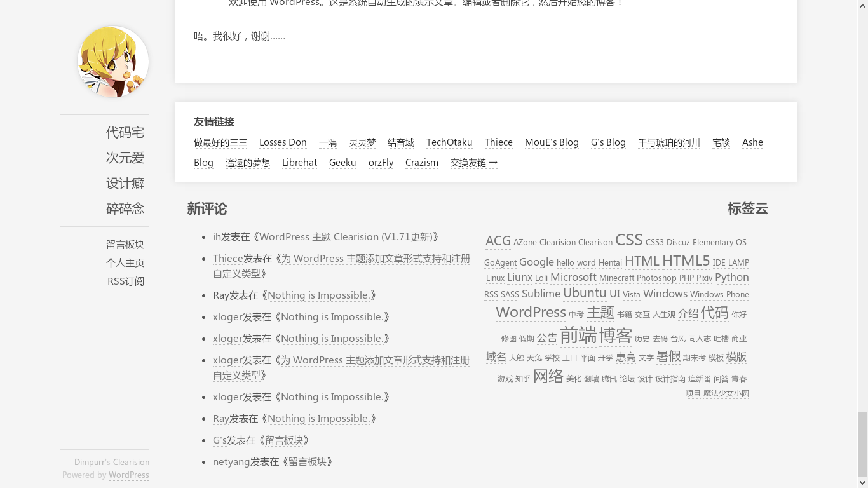Select the CSS tag in tag cloud
Screen dimensions: 868x488
coord(628,240)
